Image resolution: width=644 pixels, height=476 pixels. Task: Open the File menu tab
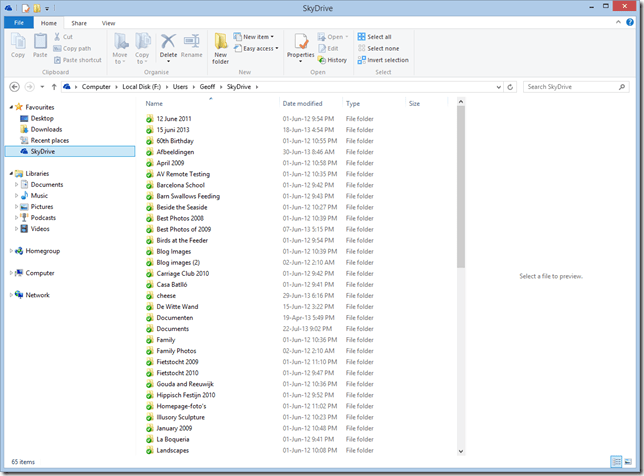19,23
